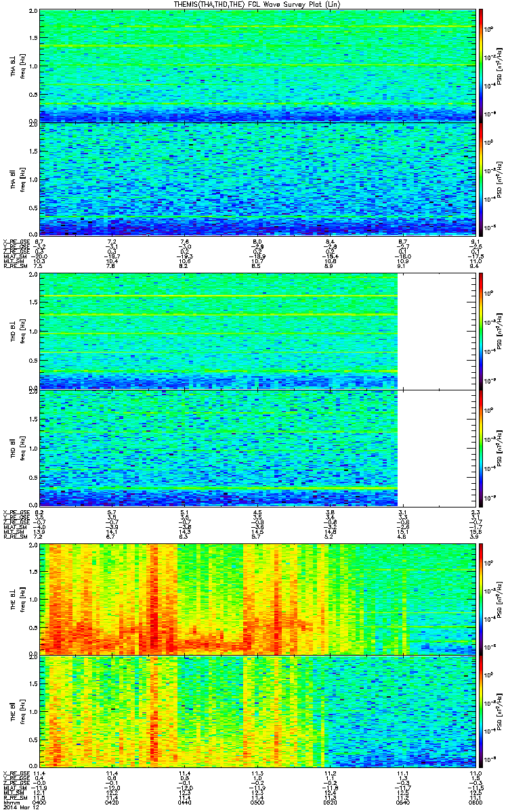The image size is (508, 812).
Task: Click the THD B∥ spectrogram panel
Action: [257, 447]
